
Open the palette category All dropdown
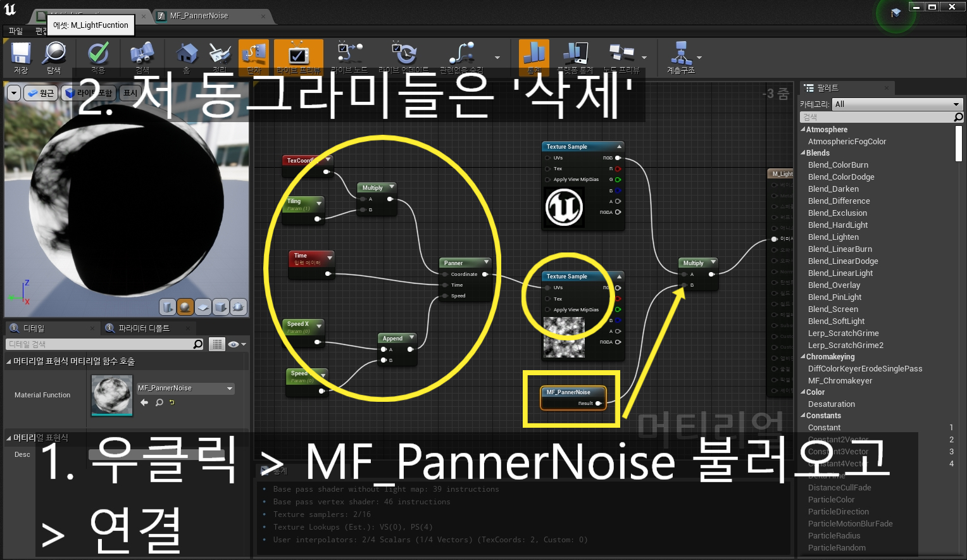click(897, 104)
